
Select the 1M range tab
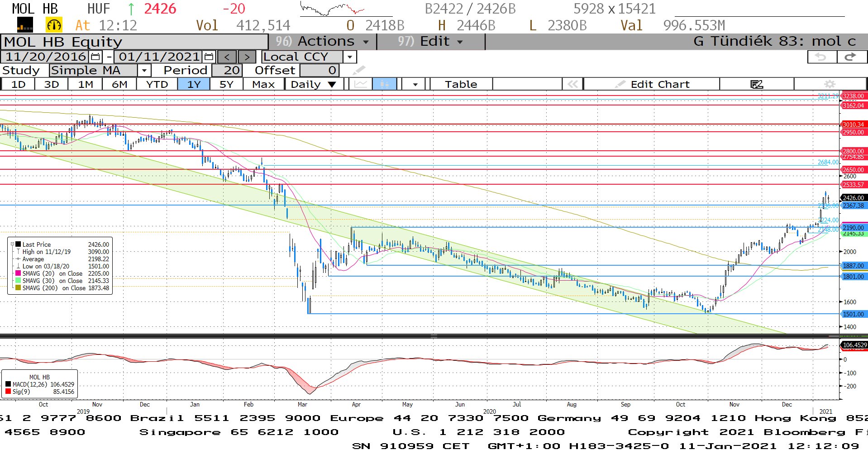coord(86,84)
